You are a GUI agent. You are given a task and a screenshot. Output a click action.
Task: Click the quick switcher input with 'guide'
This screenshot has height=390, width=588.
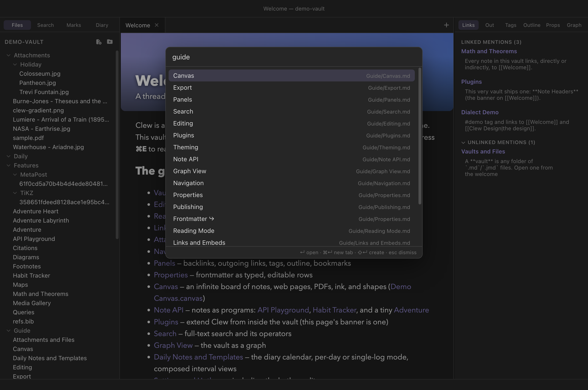click(x=294, y=57)
